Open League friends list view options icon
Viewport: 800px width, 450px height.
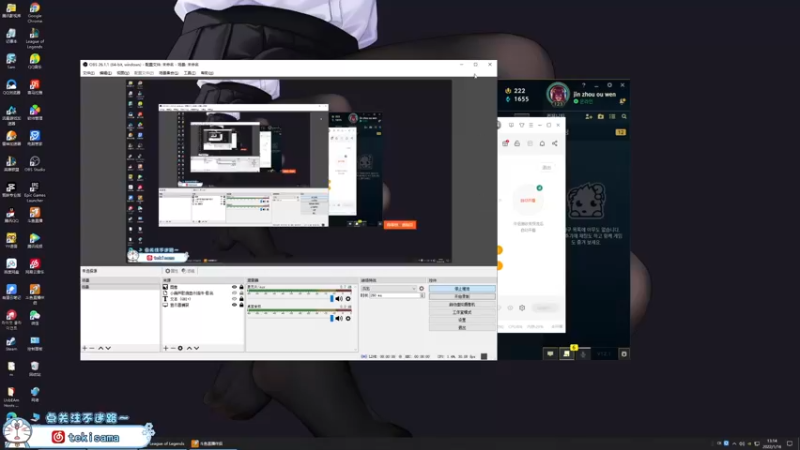coord(612,117)
